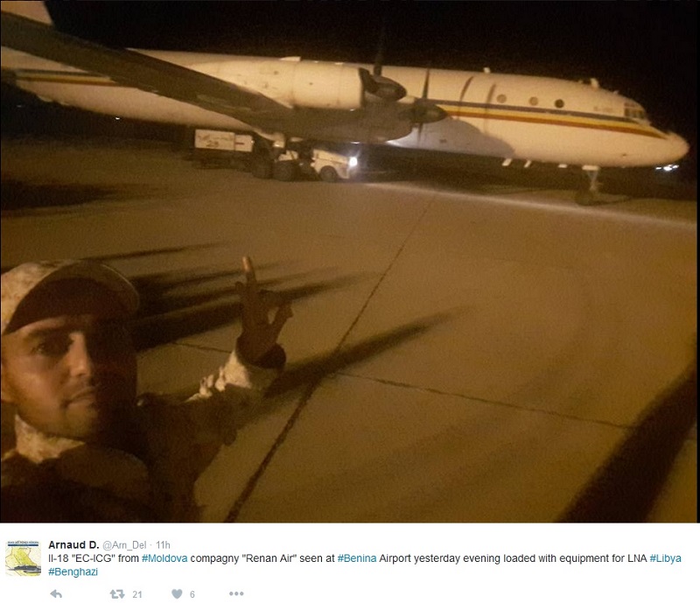Open the Arnaud D. display name link
700x603 pixels.
[73, 544]
